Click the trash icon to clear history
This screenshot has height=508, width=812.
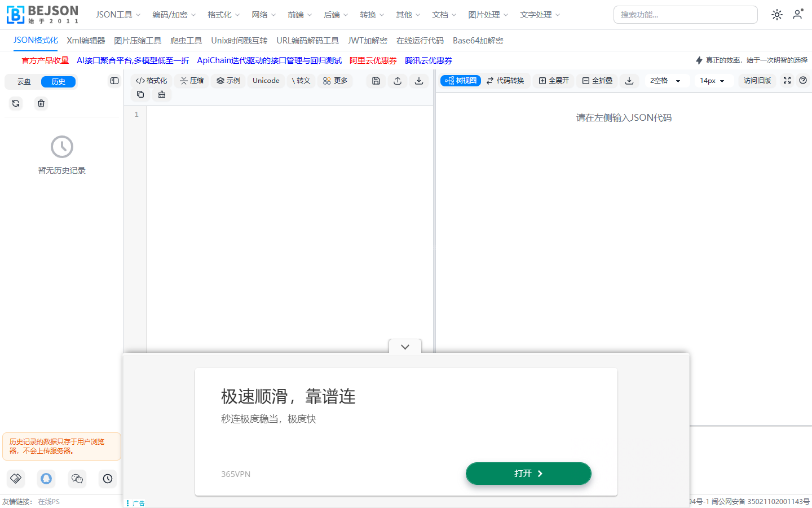(x=41, y=103)
